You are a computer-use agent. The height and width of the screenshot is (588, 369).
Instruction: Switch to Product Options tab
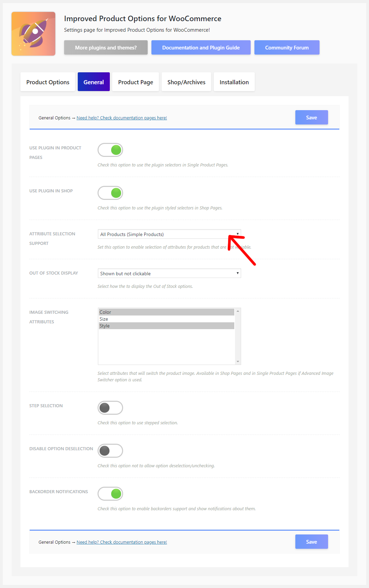click(x=48, y=82)
